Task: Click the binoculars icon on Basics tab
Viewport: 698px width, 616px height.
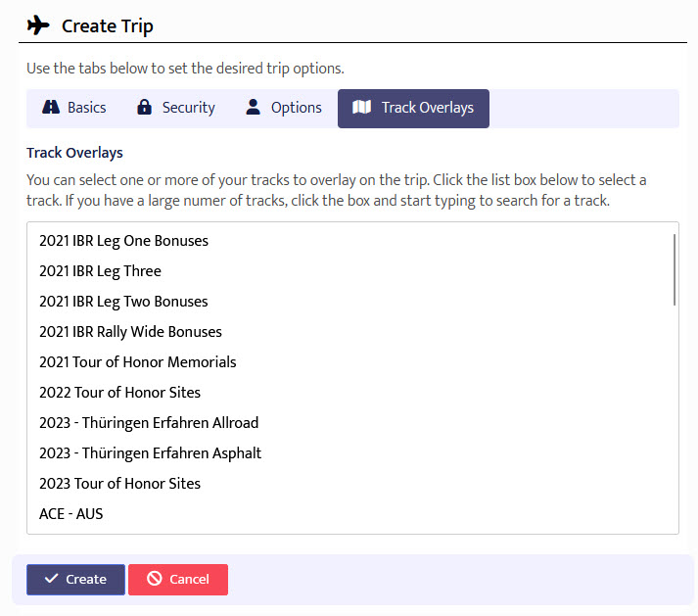Action: click(x=52, y=108)
